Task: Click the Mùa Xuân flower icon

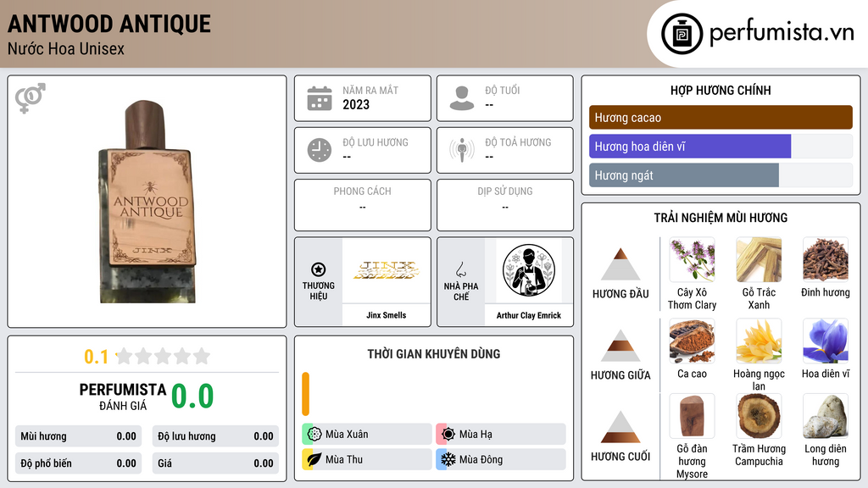Action: 314,435
